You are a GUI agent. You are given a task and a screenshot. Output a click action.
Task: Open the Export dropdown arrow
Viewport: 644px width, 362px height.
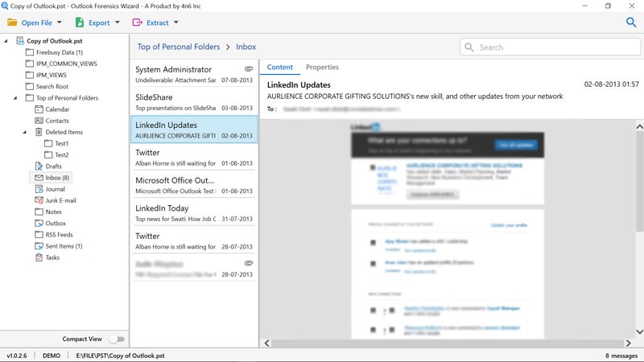click(117, 23)
